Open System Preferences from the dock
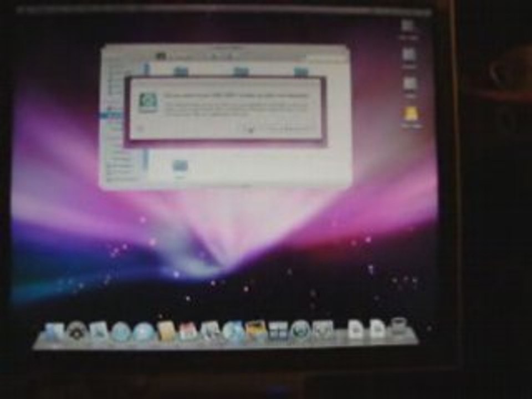532x399 pixels. (x=323, y=329)
